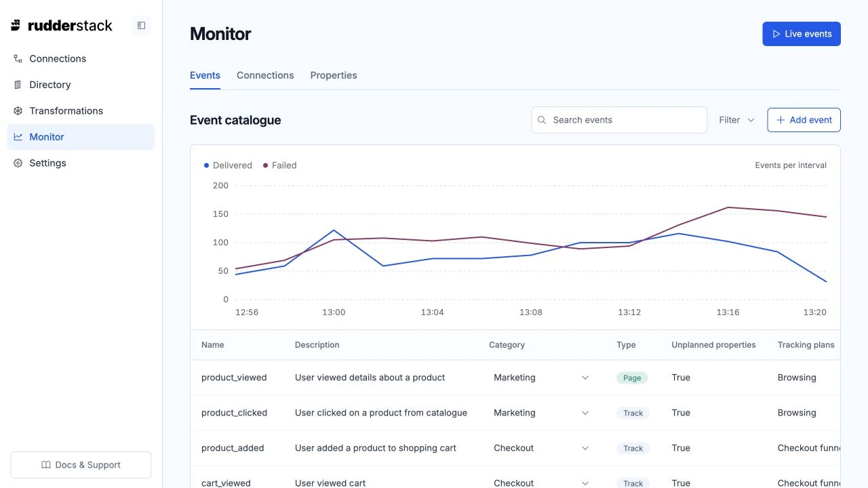Click the RudderStack logo
The image size is (868, 488).
coord(62,26)
